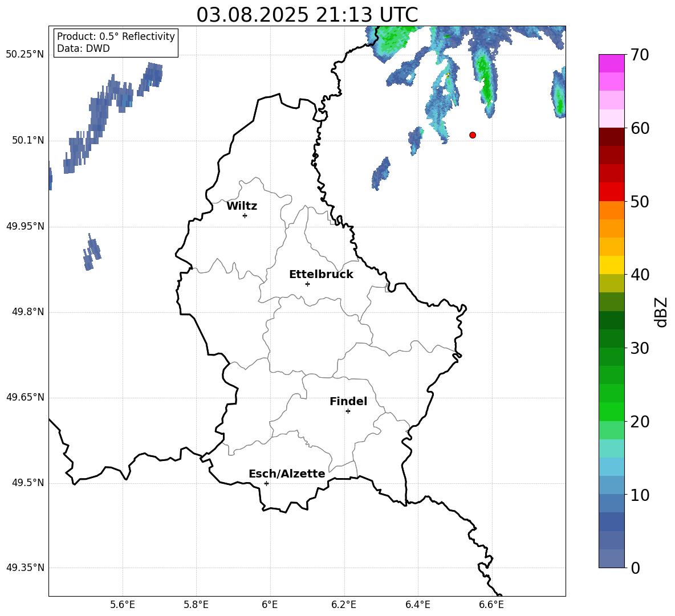675x616 pixels.
Task: Select the Esch/Alzette text label
Action: (x=287, y=474)
